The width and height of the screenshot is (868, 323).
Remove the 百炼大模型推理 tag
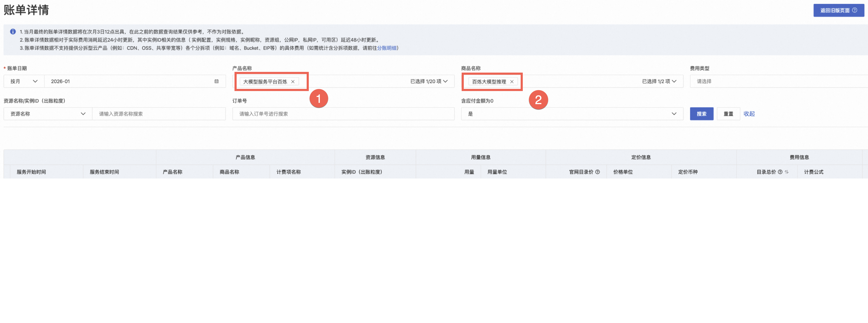coord(511,82)
